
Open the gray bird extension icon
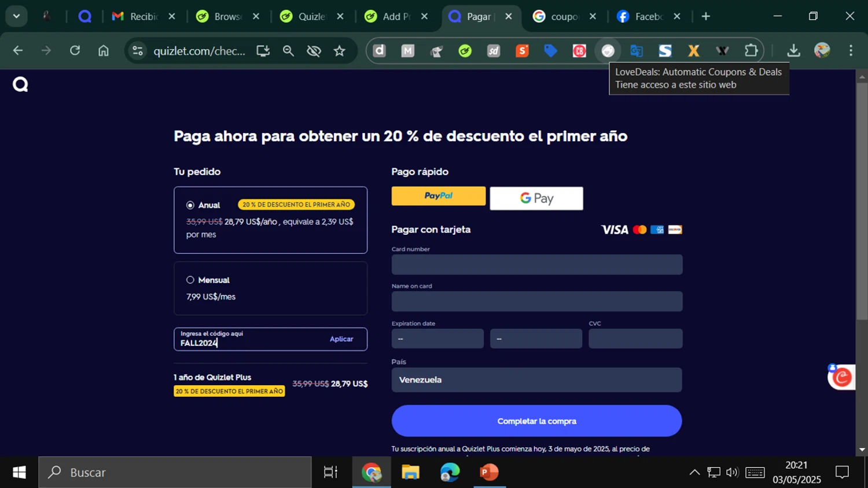pos(436,51)
